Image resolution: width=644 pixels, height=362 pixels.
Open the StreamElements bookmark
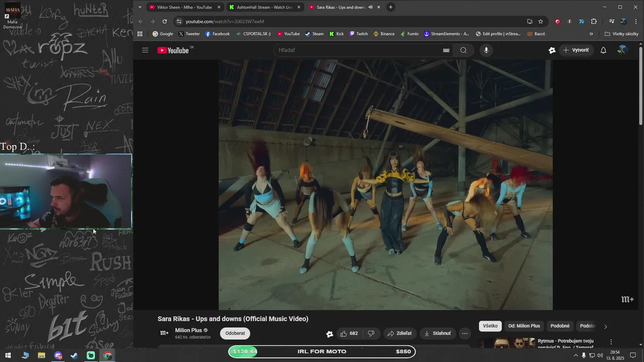click(x=446, y=34)
